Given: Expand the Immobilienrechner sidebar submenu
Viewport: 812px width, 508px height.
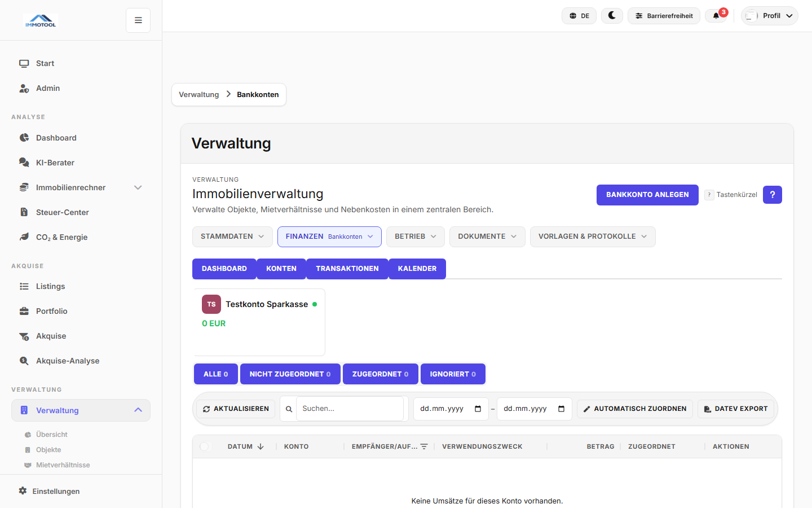Looking at the screenshot, I should pos(138,187).
